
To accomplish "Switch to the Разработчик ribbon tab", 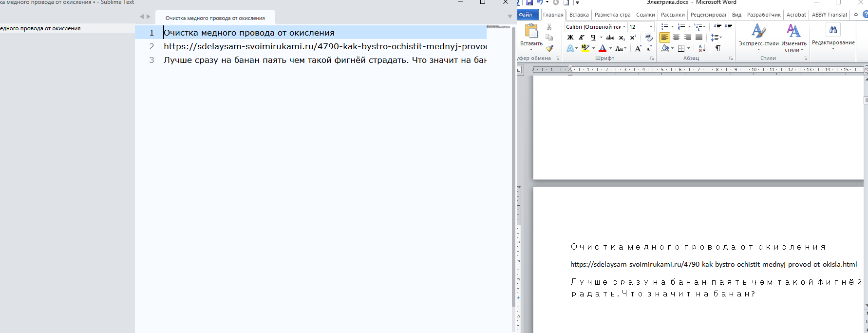I will point(764,15).
